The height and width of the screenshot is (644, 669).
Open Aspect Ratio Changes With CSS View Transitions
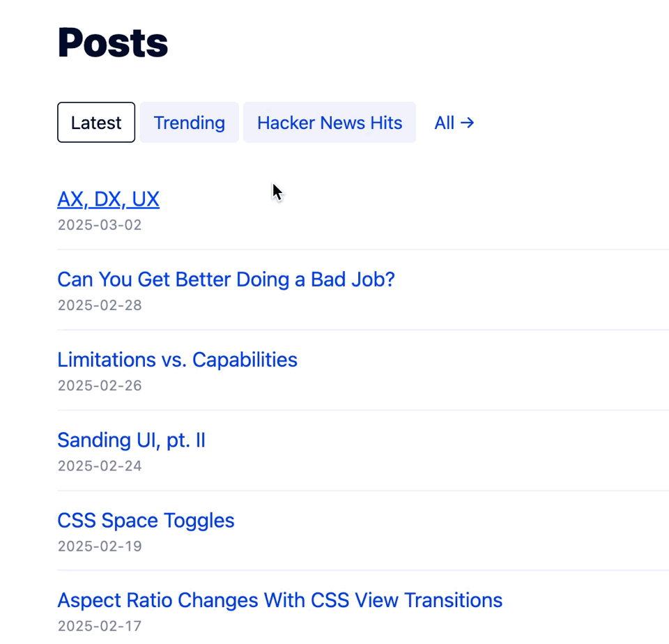pyautogui.click(x=280, y=601)
